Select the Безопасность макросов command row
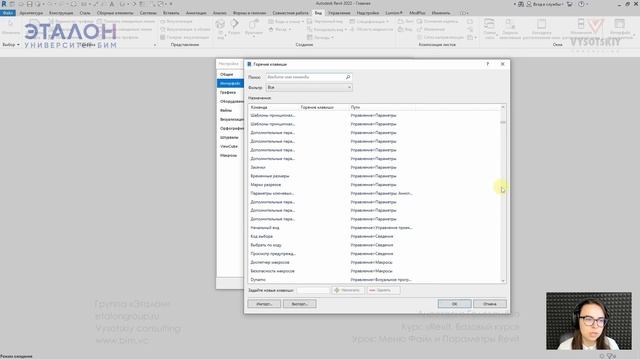Viewport: 640px width, 360px height. point(374,271)
